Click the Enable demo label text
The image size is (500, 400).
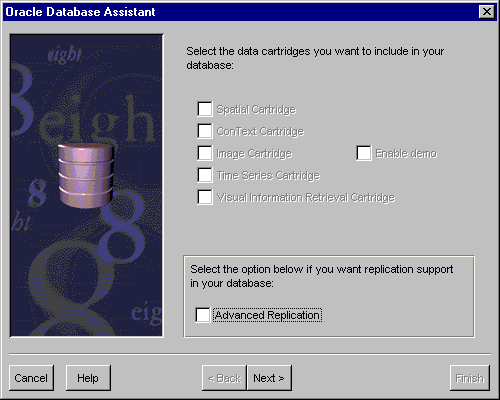point(406,153)
